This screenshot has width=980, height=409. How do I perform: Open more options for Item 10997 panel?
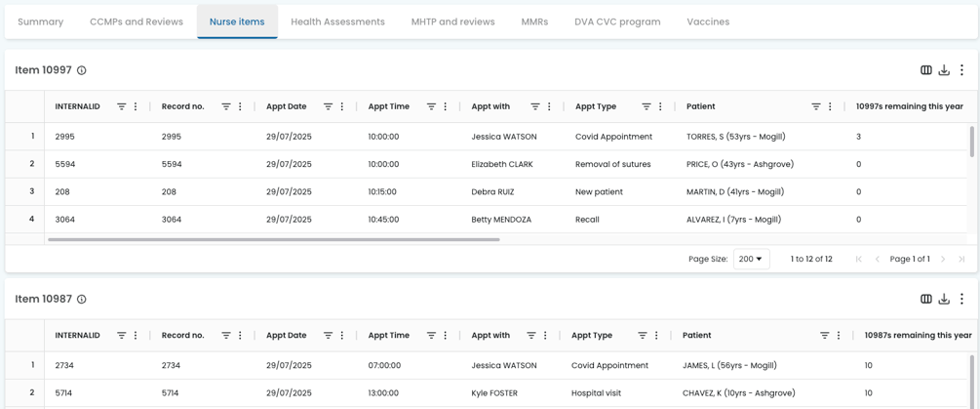(x=961, y=70)
